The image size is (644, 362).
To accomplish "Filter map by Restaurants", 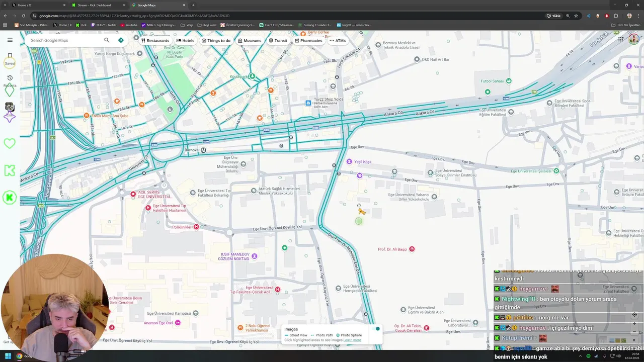I will [x=155, y=41].
